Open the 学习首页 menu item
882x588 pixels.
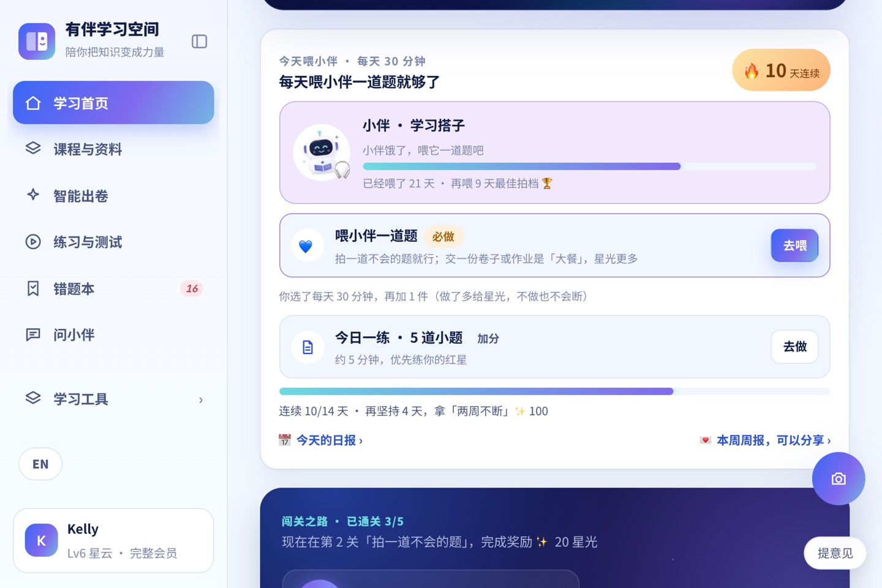pyautogui.click(x=113, y=103)
